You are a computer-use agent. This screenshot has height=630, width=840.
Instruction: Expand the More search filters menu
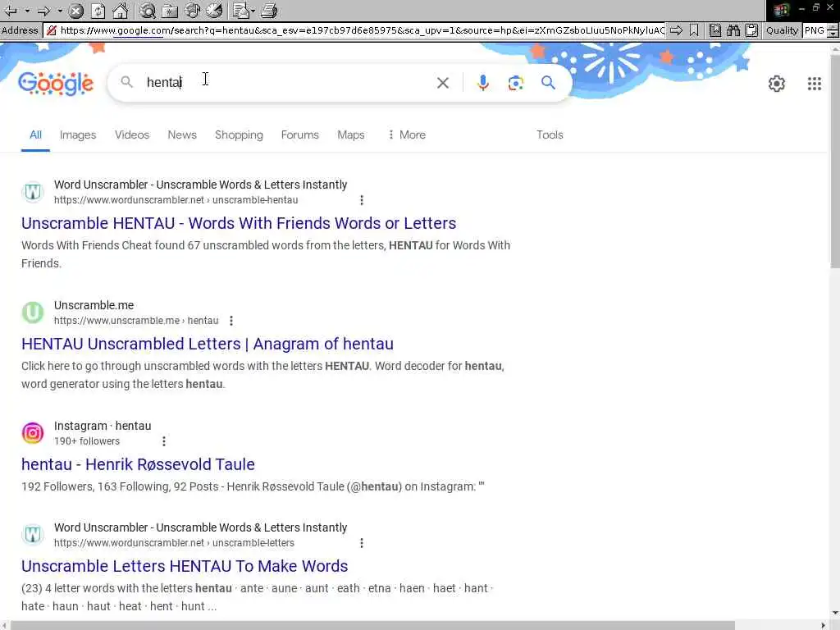(x=407, y=135)
